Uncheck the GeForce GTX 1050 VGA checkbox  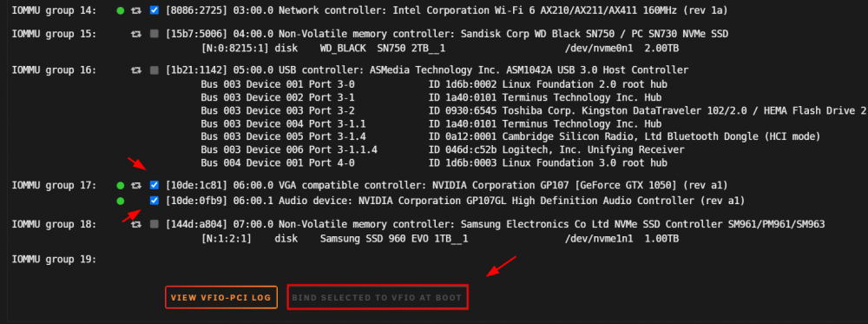[x=155, y=185]
